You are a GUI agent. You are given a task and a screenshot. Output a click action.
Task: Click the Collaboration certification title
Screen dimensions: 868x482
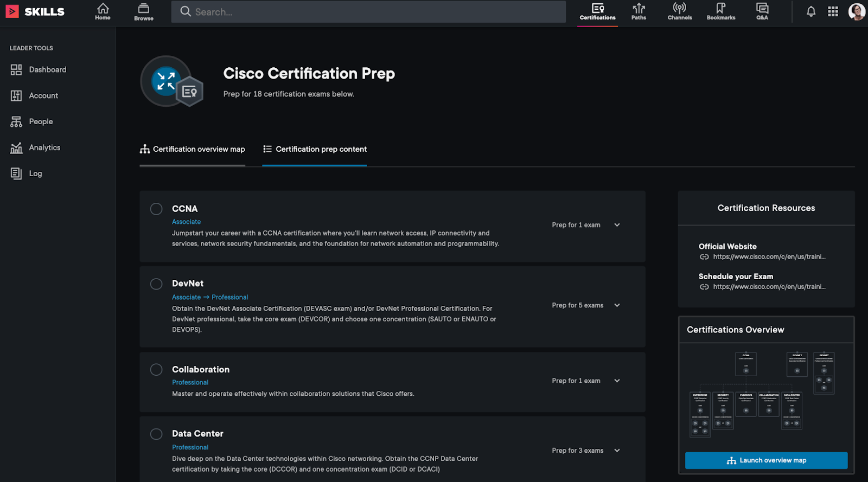pyautogui.click(x=201, y=369)
